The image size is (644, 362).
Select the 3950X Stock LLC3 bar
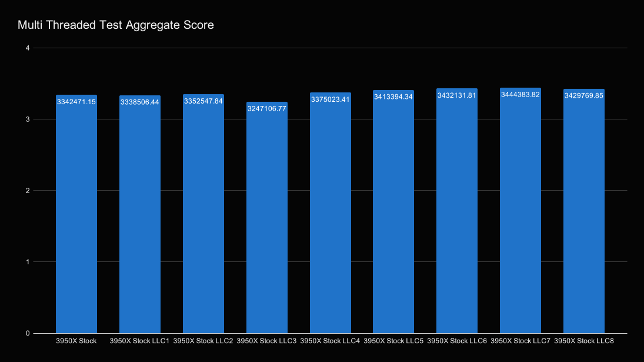tap(267, 218)
